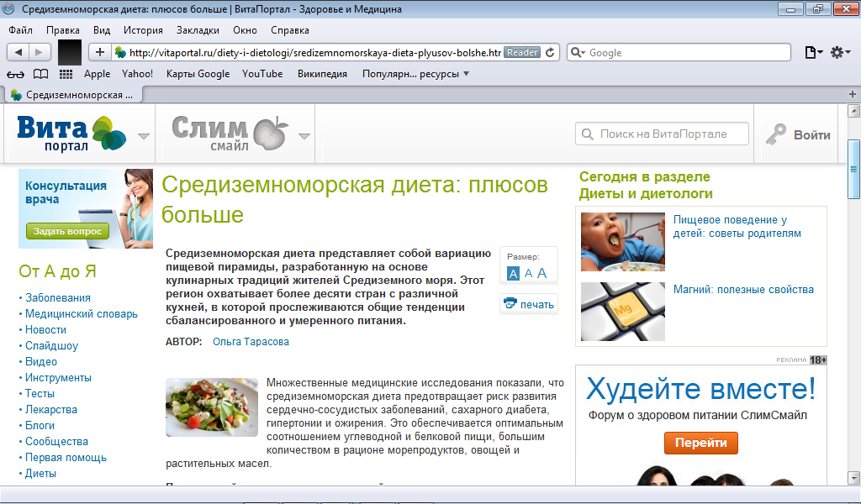Viewport: 861px width, 504px height.
Task: Open the Правка menu
Action: [62, 30]
